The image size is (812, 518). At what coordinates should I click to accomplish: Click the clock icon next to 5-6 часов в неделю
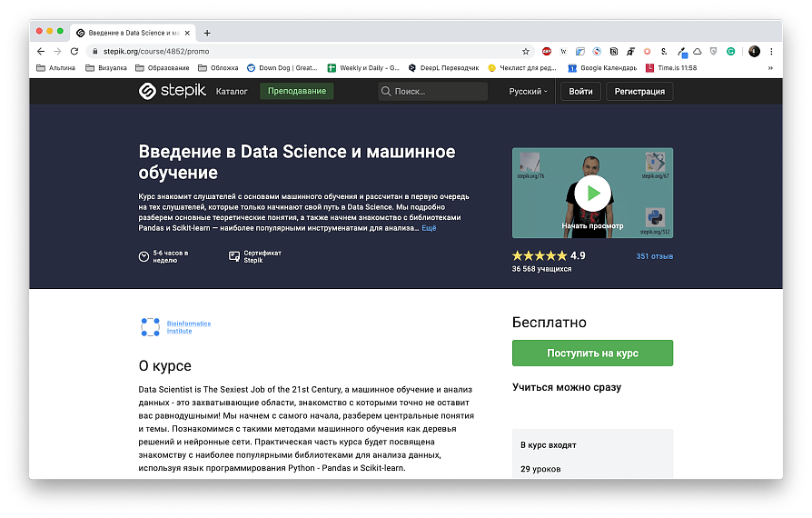click(x=144, y=256)
